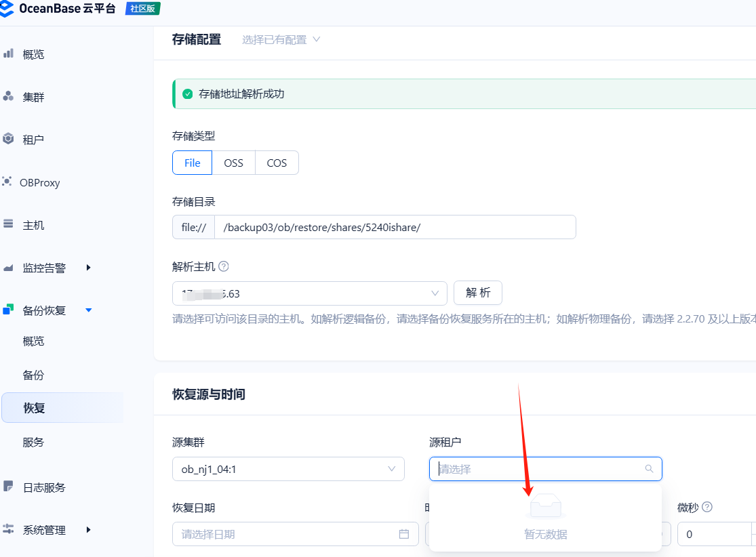Click help icon next to 解析主机
The width and height of the screenshot is (756, 557).
coord(223,266)
